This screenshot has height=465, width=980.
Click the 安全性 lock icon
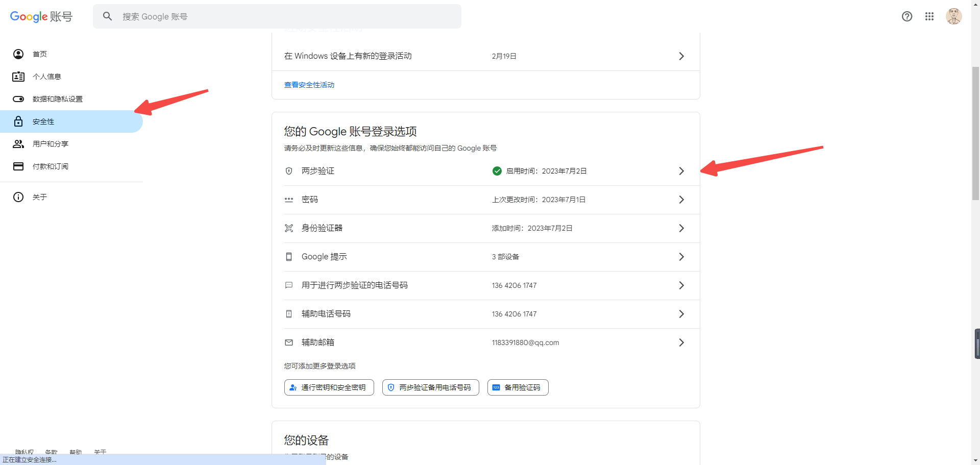pos(18,121)
